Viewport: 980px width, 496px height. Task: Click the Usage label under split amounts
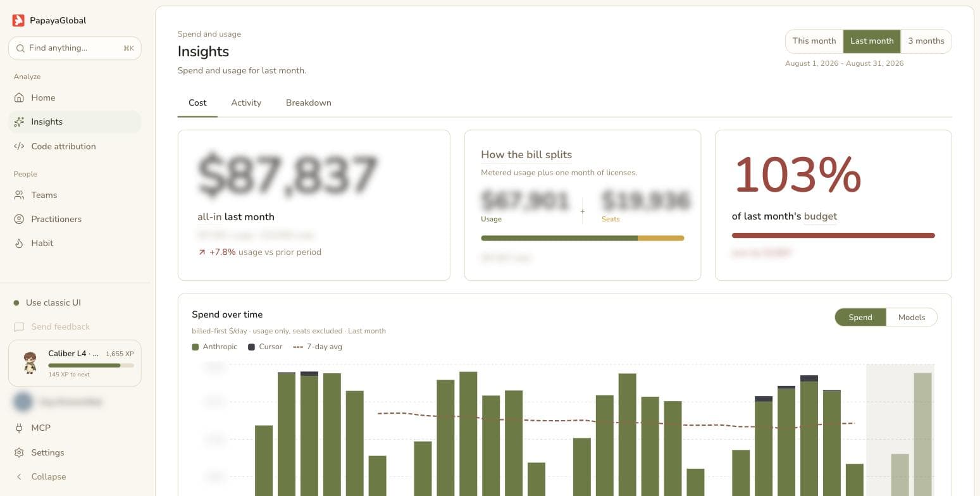(x=491, y=219)
